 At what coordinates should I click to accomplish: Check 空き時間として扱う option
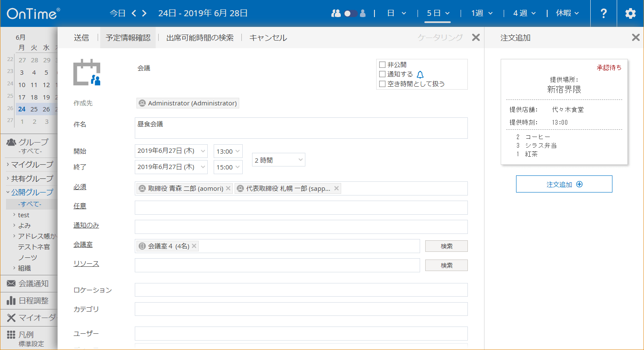(382, 84)
